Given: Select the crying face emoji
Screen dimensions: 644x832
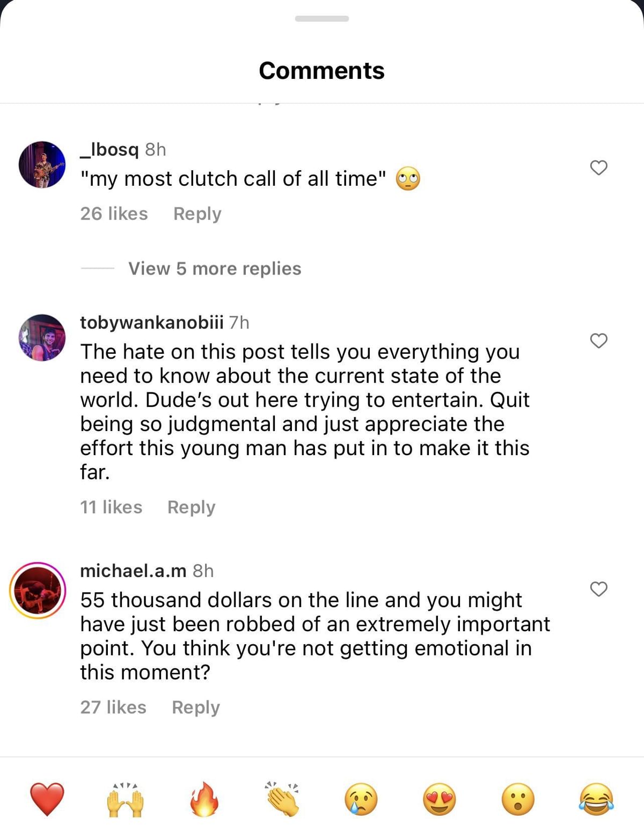Looking at the screenshot, I should coord(361,799).
